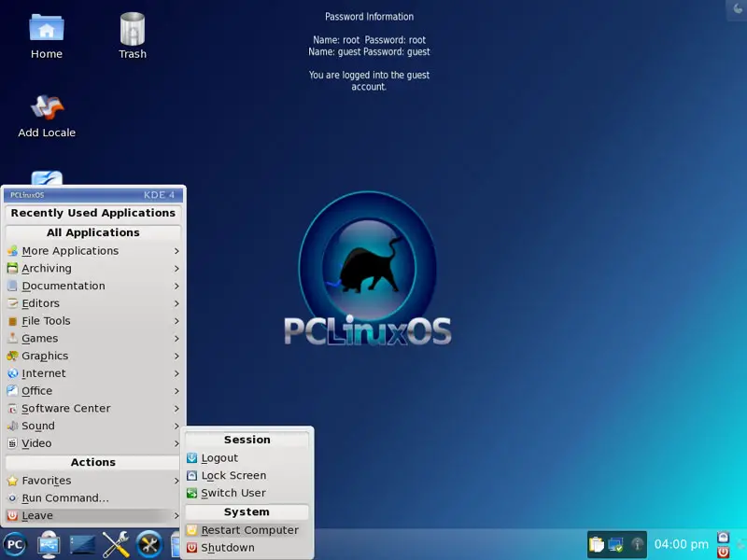Screen dimensions: 747x560
Task: Open the Games category
Action: [x=93, y=339]
